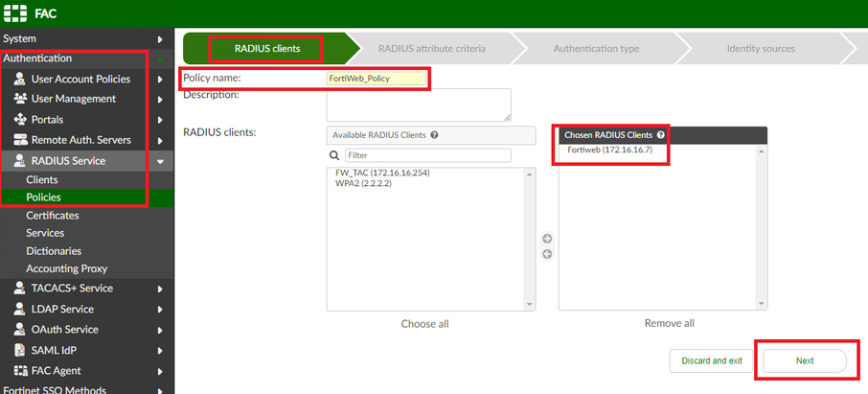Move selected client right with arrow button
The image size is (868, 394).
coord(547,239)
